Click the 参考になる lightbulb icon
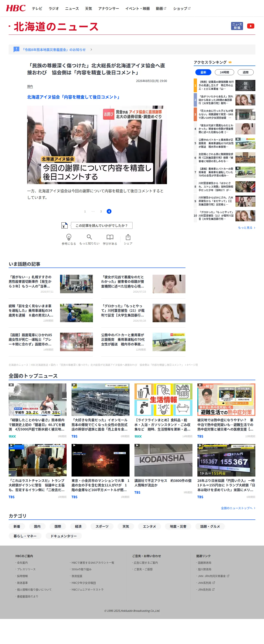Image resolution: width=264 pixels, height=644 pixels. 69,237
